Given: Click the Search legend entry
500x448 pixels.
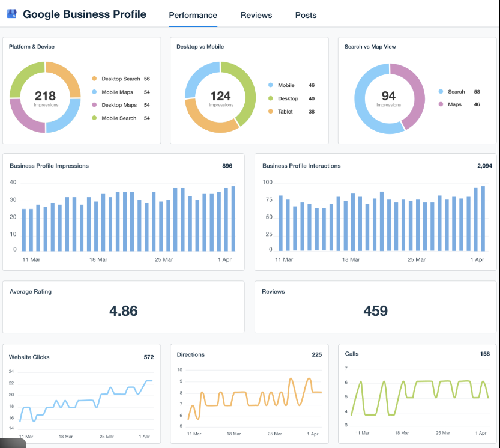Looking at the screenshot, I should click(456, 92).
